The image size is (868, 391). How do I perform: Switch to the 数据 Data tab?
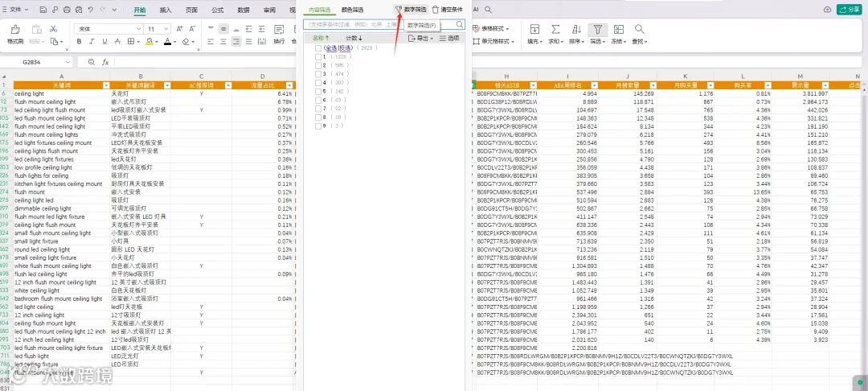point(244,10)
